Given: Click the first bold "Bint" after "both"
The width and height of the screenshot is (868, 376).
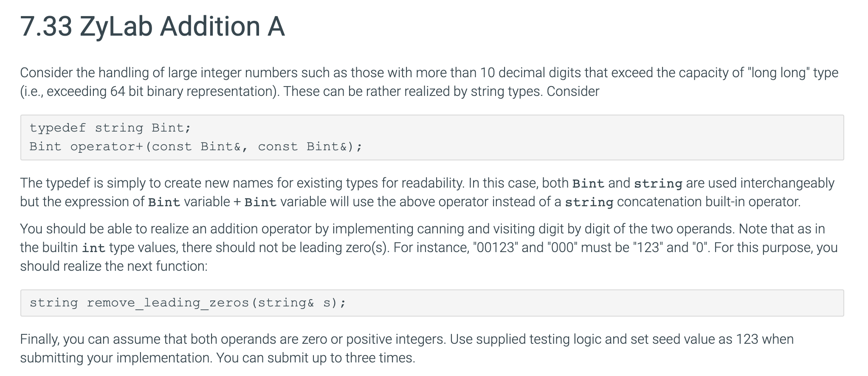Looking at the screenshot, I should pos(588,183).
